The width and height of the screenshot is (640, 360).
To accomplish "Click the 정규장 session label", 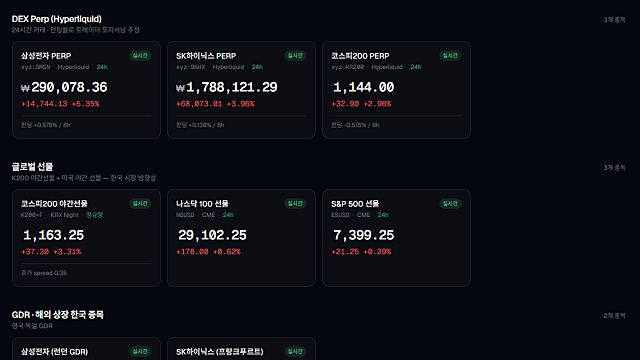I will tap(94, 215).
